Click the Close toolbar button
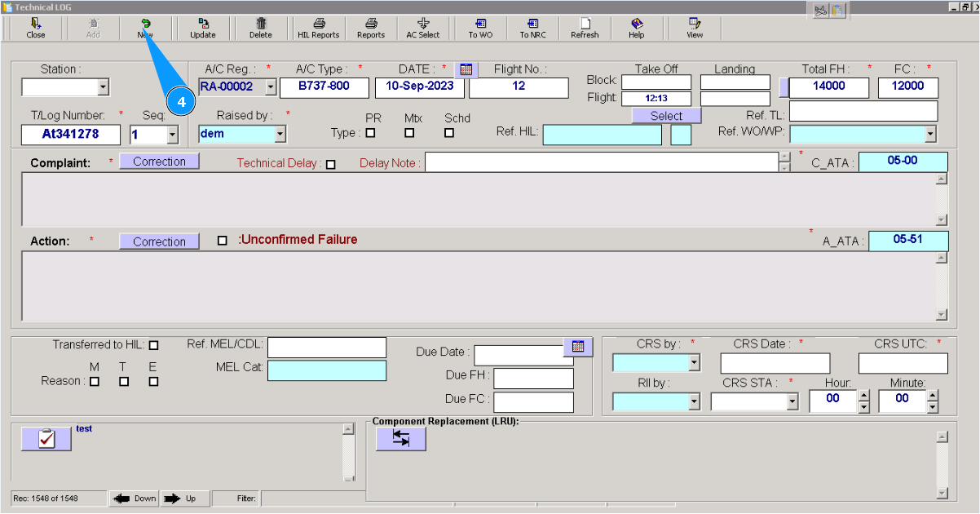This screenshot has height=514, width=980. click(36, 29)
